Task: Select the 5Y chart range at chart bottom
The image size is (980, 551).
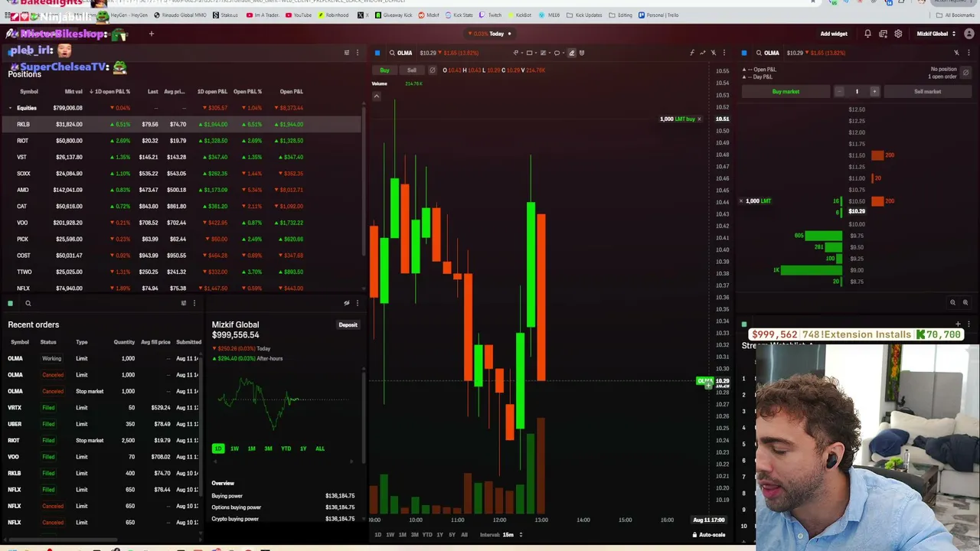Action: pyautogui.click(x=452, y=534)
